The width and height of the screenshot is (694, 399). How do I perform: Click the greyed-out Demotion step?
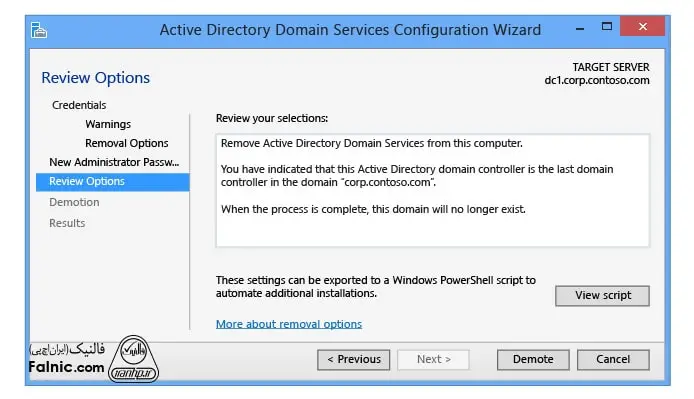tap(74, 202)
